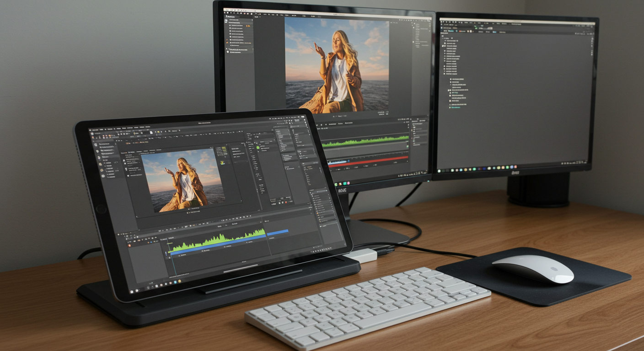644x351 pixels.
Task: Click the red icon at tablet timeline's left edge
Action: point(129,245)
